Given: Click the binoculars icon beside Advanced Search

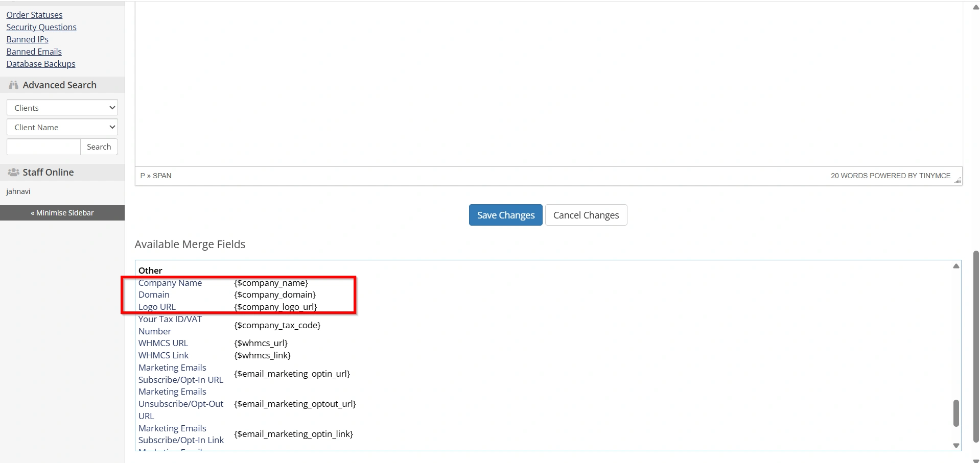Looking at the screenshot, I should click(14, 85).
